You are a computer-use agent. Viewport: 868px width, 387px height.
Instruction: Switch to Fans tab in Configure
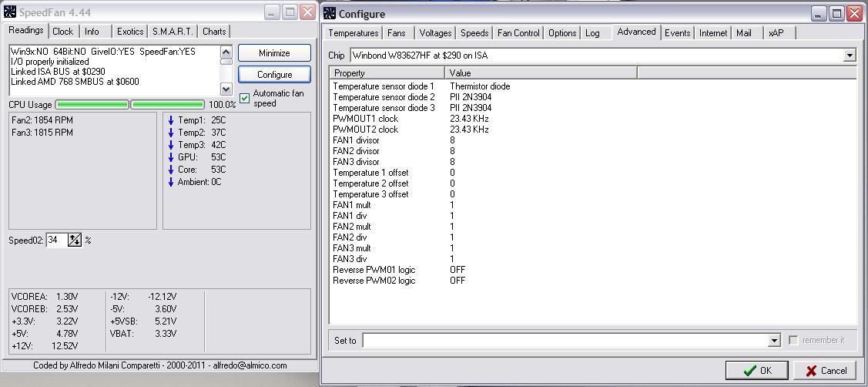tap(397, 33)
